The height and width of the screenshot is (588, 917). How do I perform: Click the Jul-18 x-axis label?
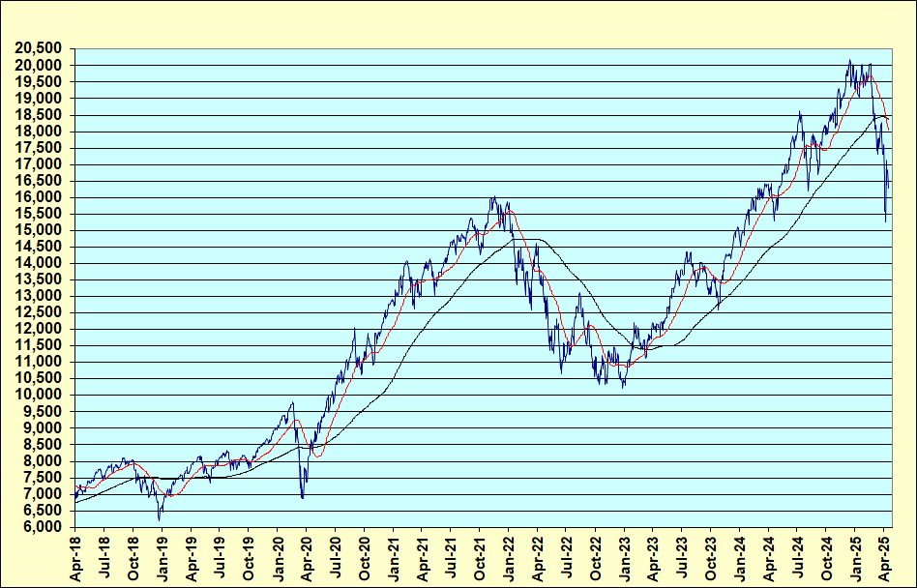[104, 560]
